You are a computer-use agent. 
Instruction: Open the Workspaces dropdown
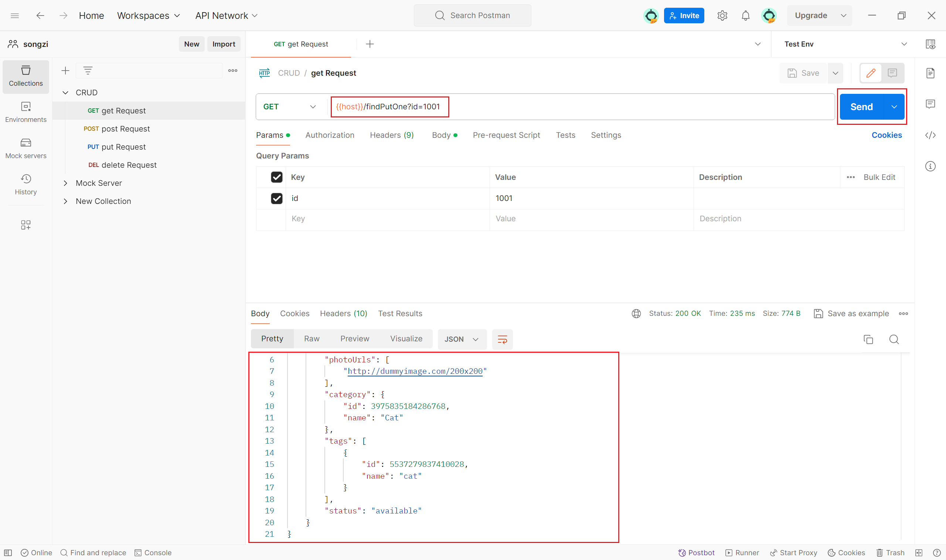(148, 16)
